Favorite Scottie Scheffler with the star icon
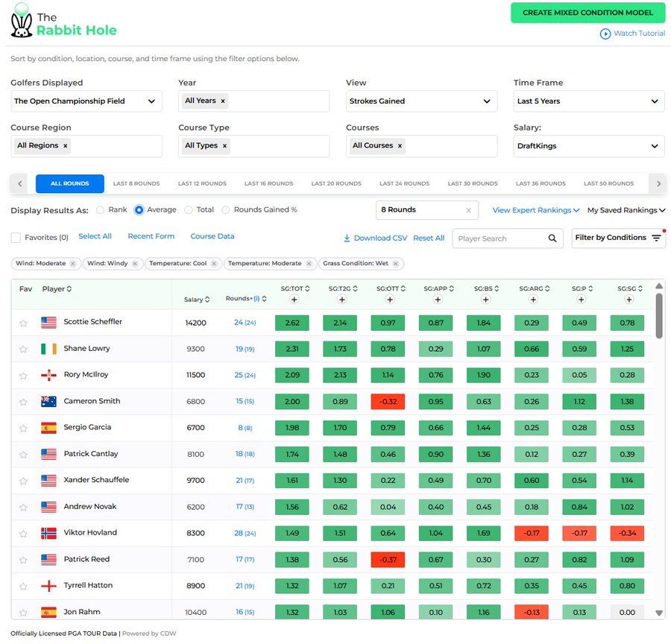 (x=23, y=323)
